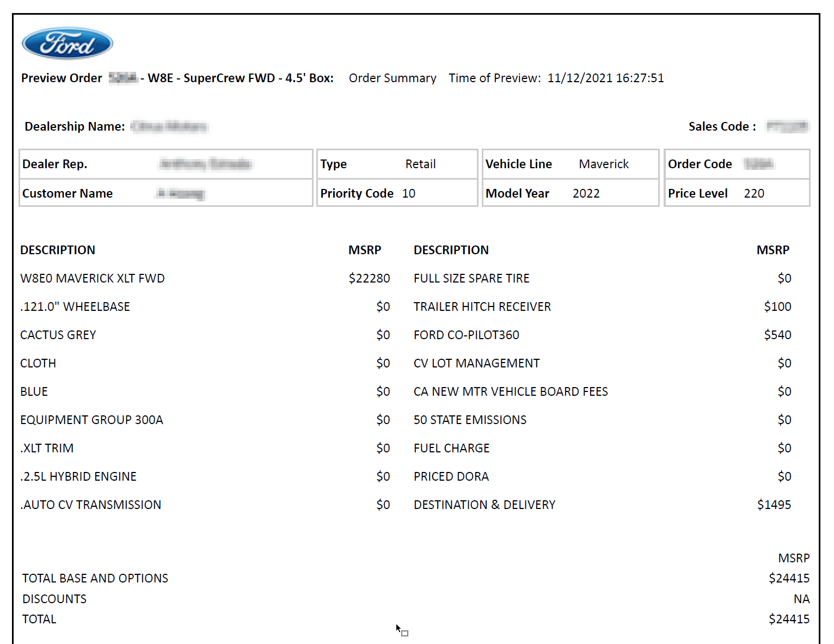
Task: Click the blurred Dealer Rep. name value
Action: (x=205, y=164)
